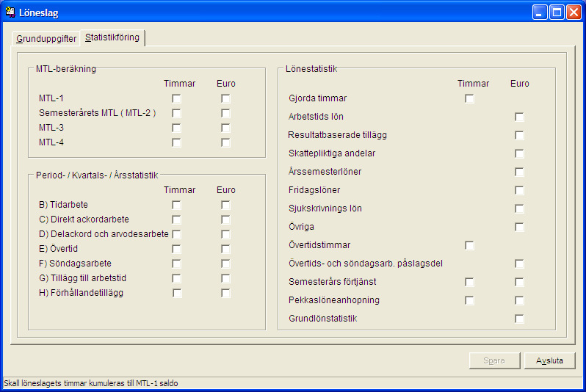Check F) Söndagsarbete Euro checkbox
586x392 pixels.
click(x=225, y=264)
